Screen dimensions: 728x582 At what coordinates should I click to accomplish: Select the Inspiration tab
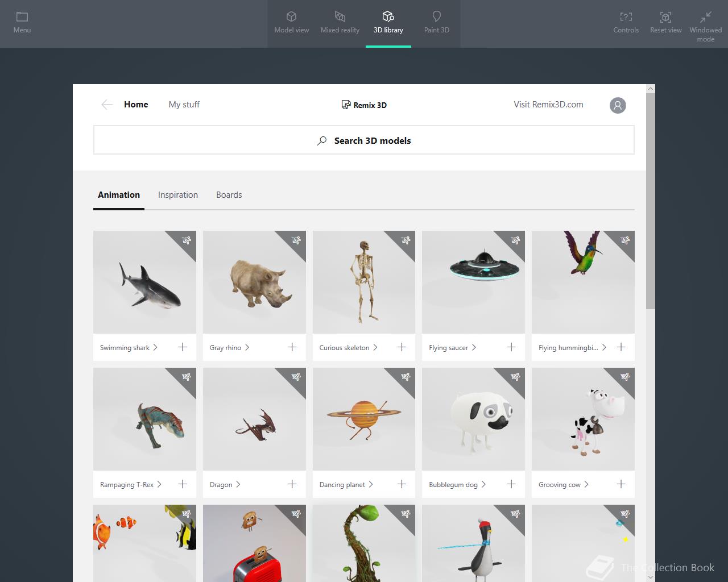(178, 195)
